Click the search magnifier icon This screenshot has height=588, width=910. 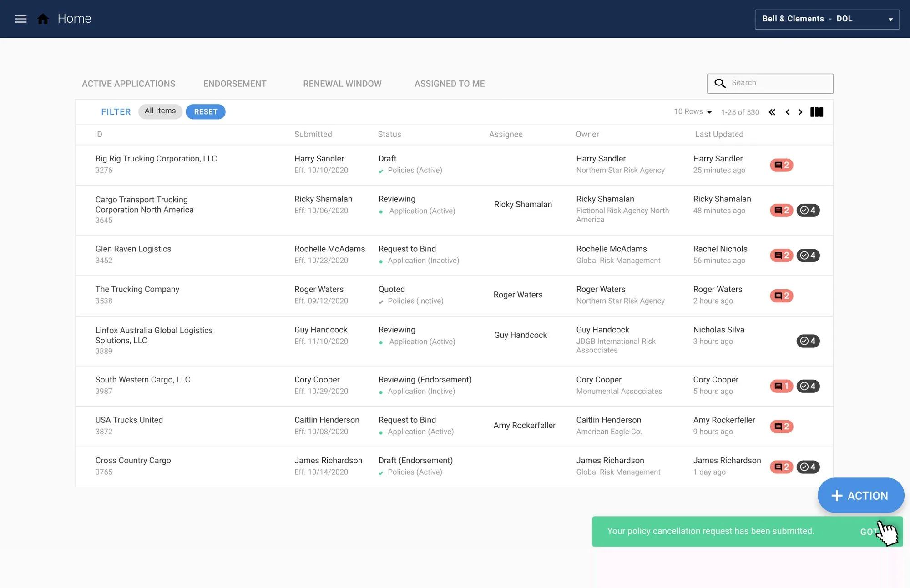click(x=720, y=83)
